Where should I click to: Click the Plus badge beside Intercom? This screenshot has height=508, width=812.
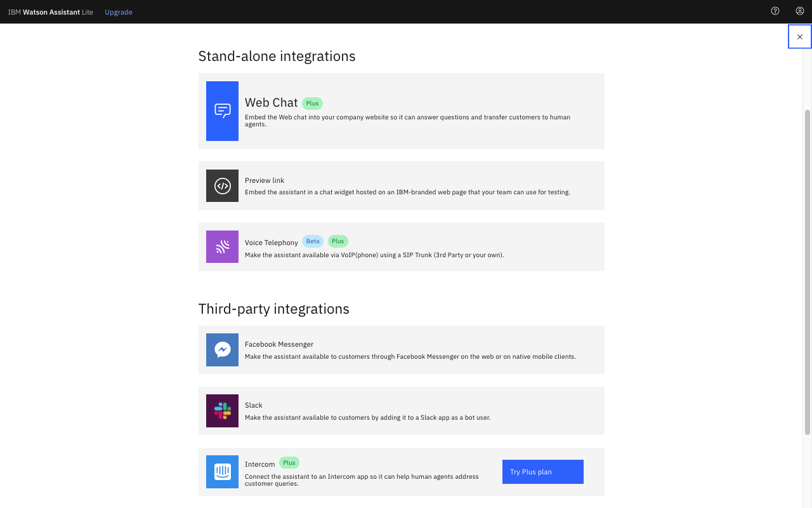pyautogui.click(x=289, y=463)
